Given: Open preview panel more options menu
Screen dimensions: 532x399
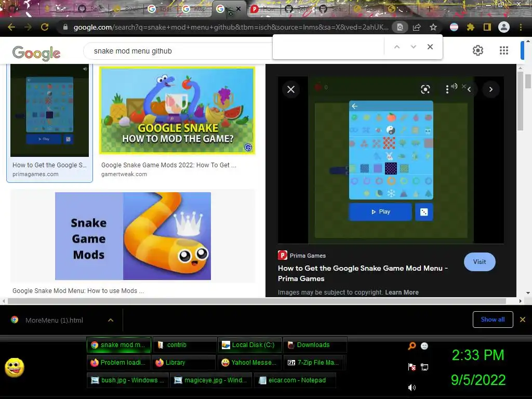Looking at the screenshot, I should [x=447, y=89].
